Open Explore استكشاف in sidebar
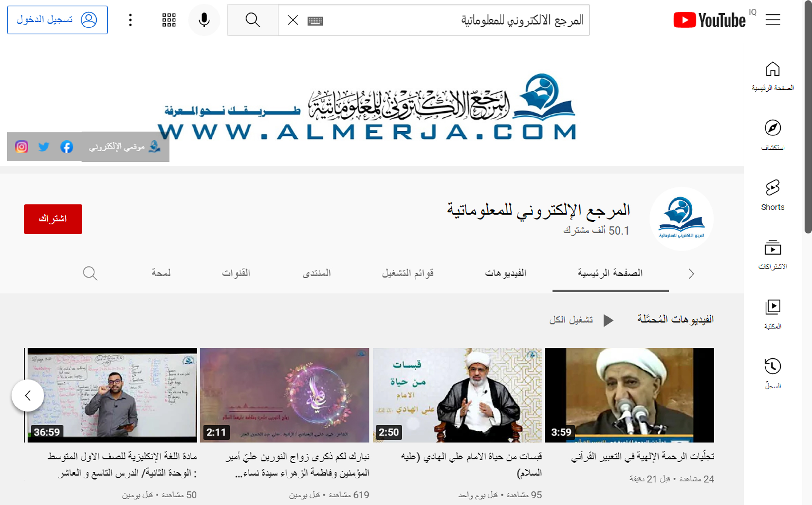812x505 pixels. pyautogui.click(x=773, y=135)
